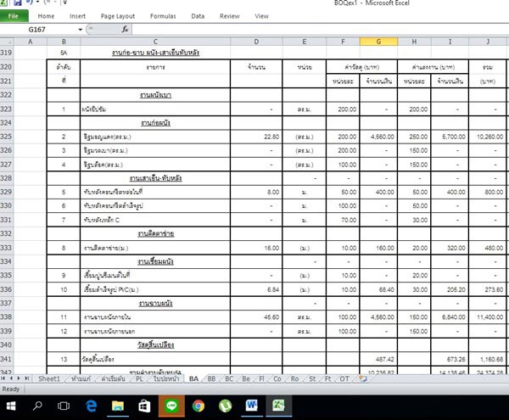The width and height of the screenshot is (509, 420).
Task: Click cell showing 6,840.00
Action: (x=450, y=317)
